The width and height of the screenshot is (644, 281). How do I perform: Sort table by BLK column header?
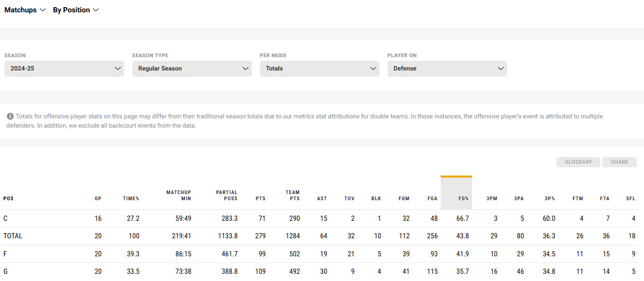click(376, 198)
